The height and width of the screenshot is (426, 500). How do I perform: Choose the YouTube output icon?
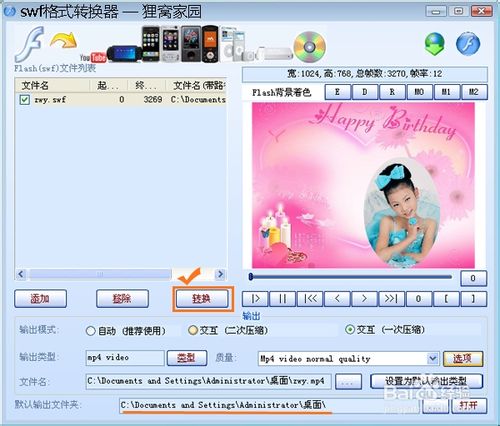point(93,57)
